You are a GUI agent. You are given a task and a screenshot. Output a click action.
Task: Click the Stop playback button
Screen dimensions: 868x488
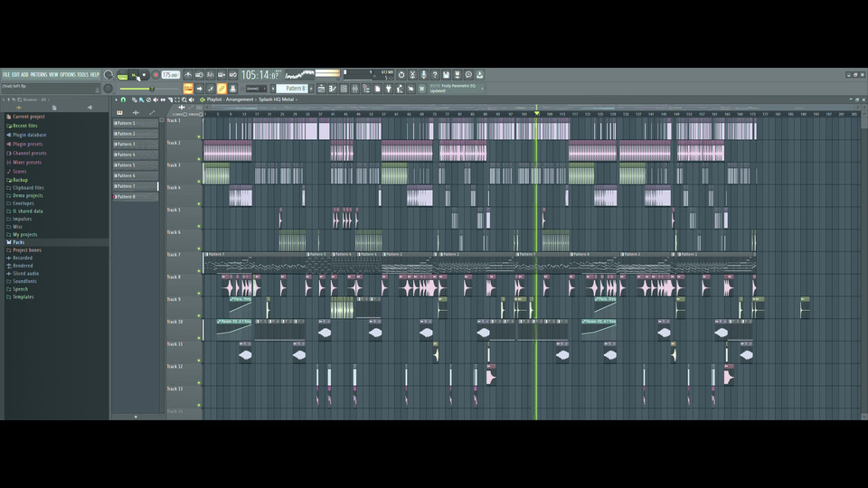coord(144,75)
